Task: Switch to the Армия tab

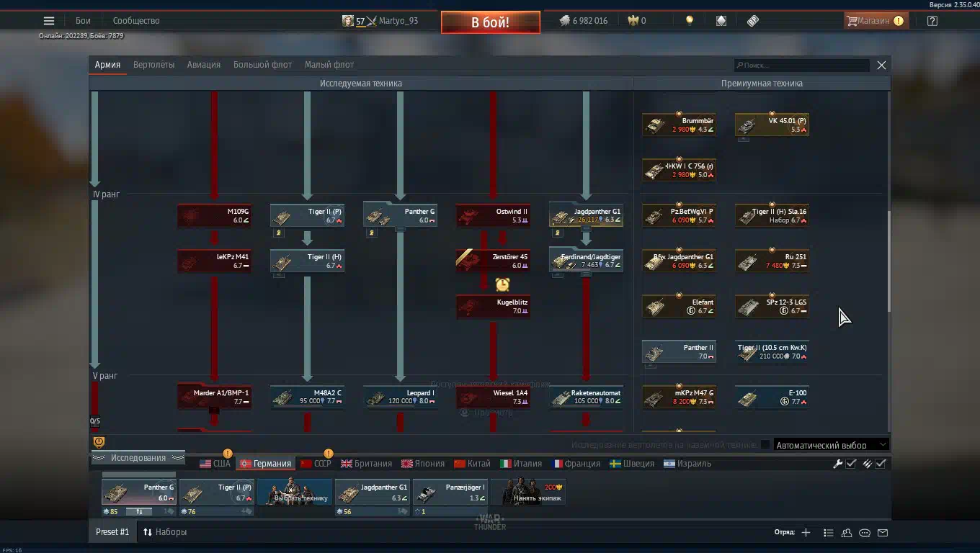Action: pos(107,65)
